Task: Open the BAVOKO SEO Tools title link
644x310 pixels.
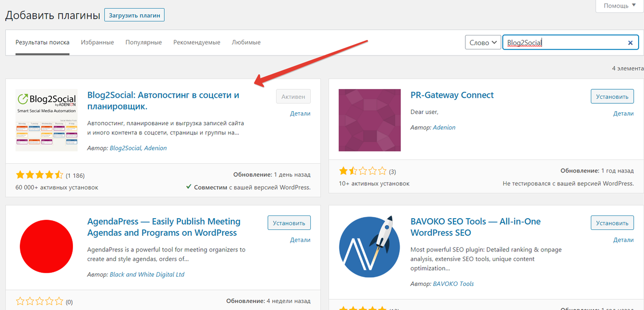Action: point(475,227)
